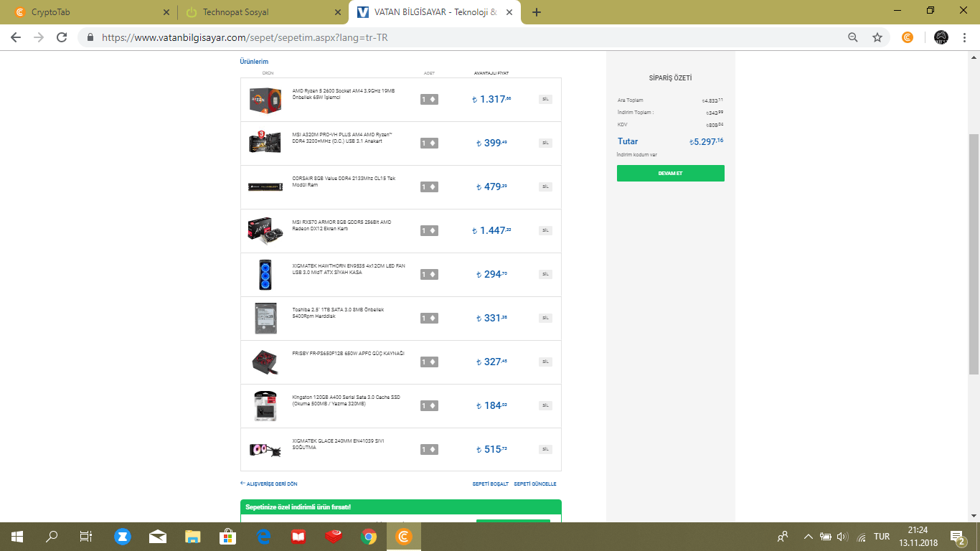Click SEPETİ GÜNCELLE to update cart
Image resolution: width=980 pixels, height=551 pixels.
click(x=535, y=484)
